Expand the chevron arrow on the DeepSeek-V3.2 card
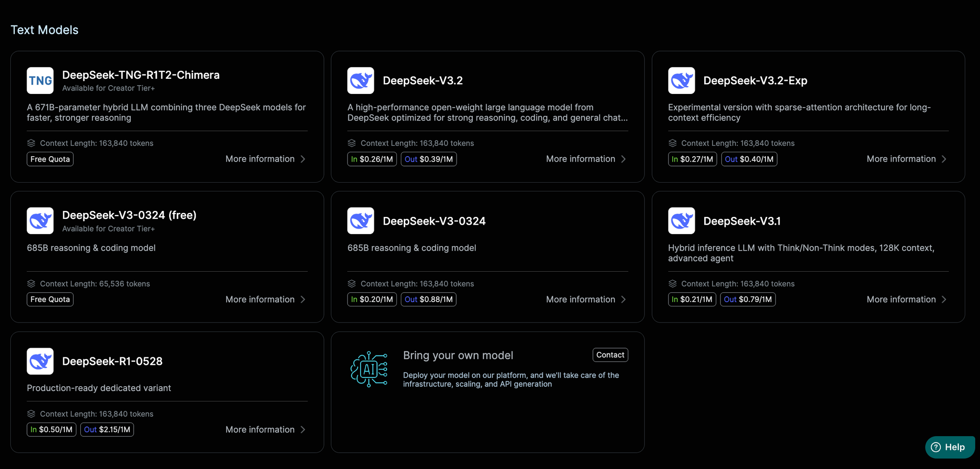980x469 pixels. click(623, 159)
